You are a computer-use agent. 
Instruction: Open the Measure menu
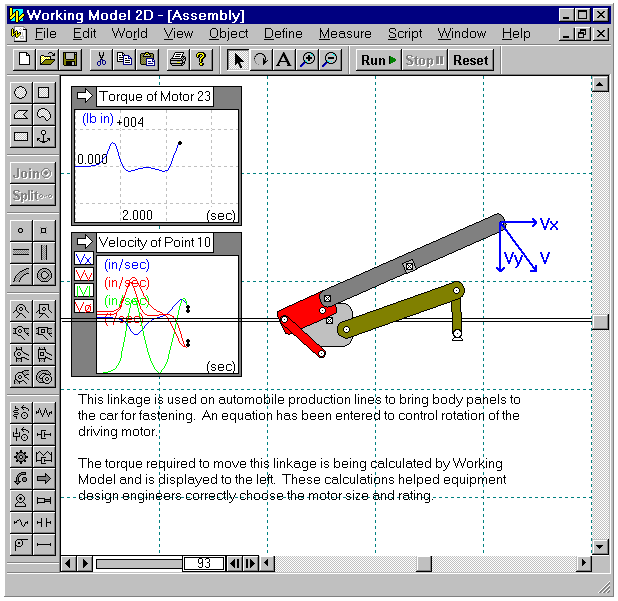tap(345, 33)
